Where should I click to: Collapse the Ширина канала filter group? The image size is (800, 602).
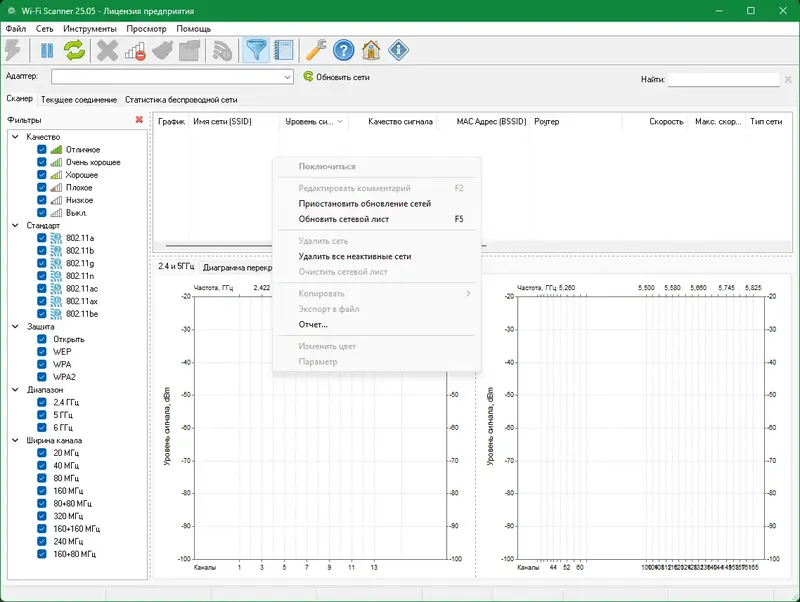[15, 440]
